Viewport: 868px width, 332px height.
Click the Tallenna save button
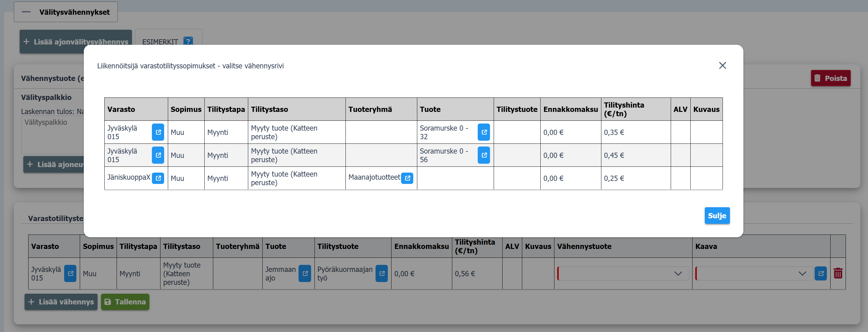tap(125, 302)
